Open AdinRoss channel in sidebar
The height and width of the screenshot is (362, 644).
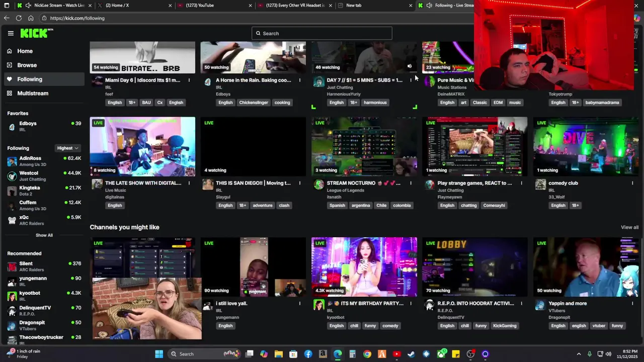pos(44,161)
